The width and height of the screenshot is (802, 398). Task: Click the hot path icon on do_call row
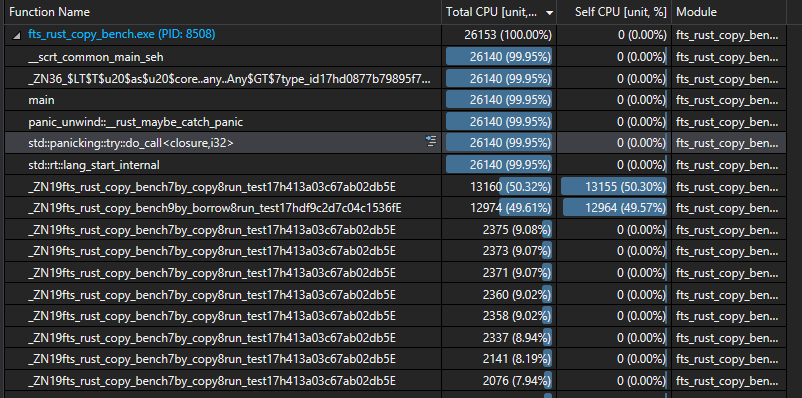pos(431,142)
